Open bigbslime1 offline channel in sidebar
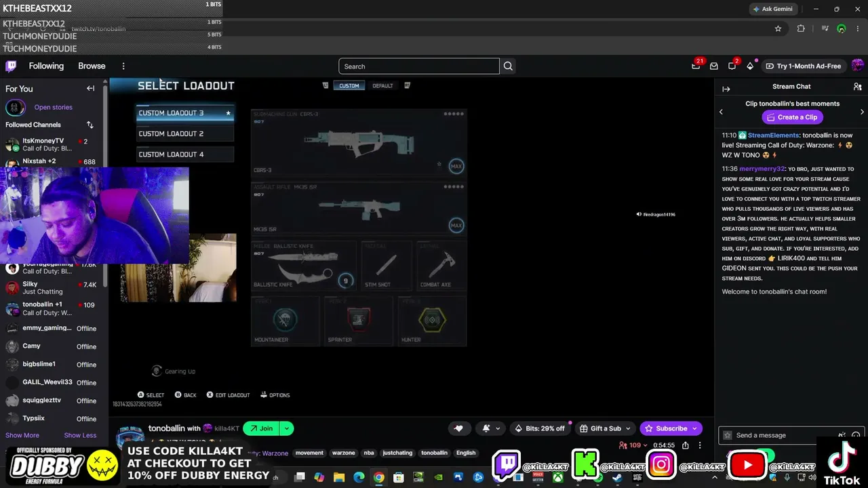This screenshot has height=488, width=868. (x=53, y=365)
